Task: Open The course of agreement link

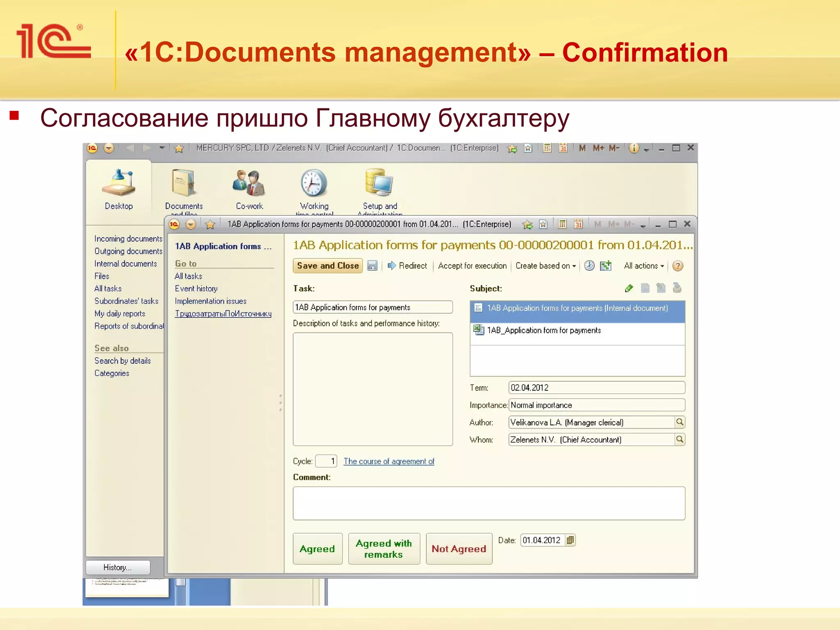Action: click(x=389, y=461)
